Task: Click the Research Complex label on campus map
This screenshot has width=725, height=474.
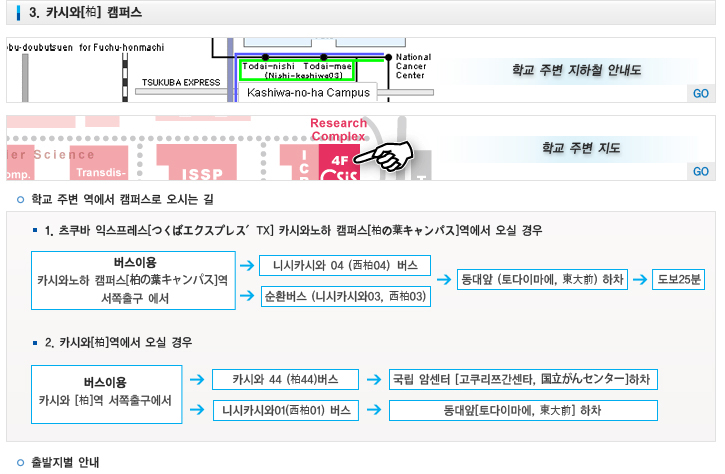Action: click(338, 129)
